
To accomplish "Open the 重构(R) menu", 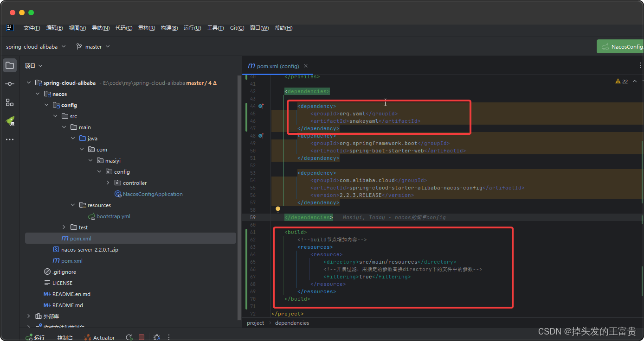I will point(147,28).
